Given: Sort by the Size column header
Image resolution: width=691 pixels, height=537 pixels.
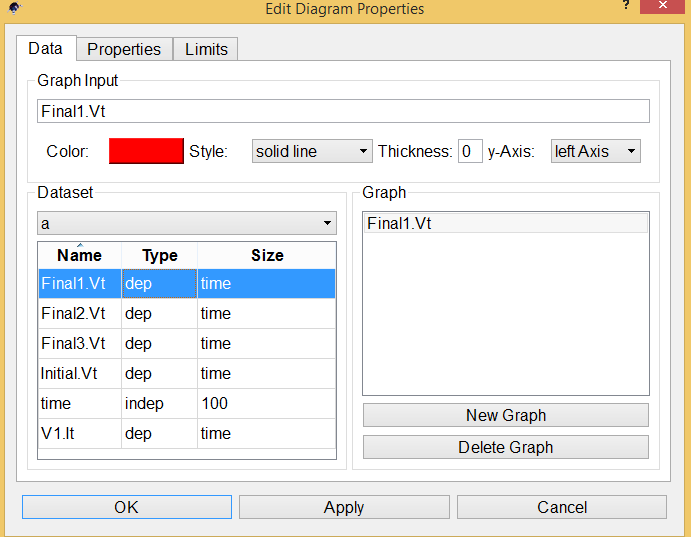Looking at the screenshot, I should 267,256.
